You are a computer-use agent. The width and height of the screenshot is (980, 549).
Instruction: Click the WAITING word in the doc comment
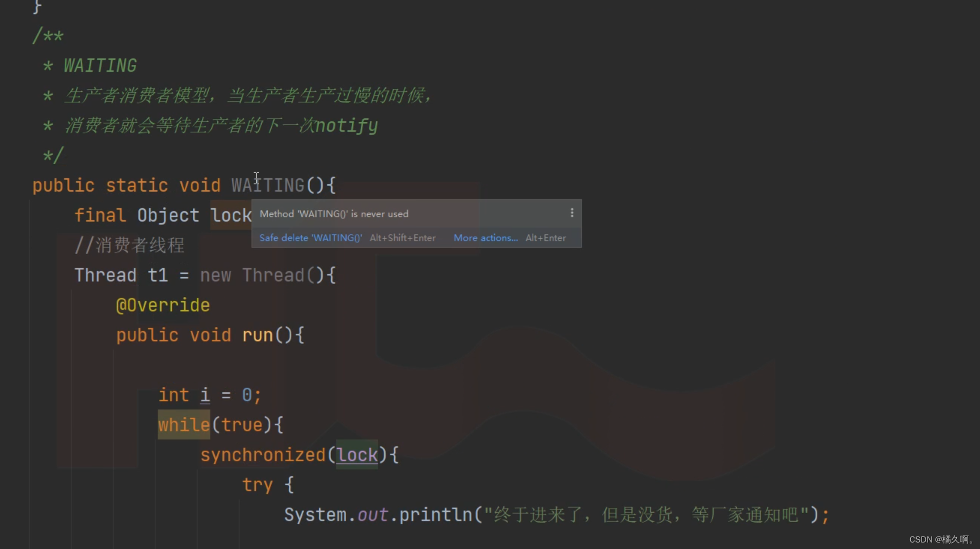pyautogui.click(x=100, y=66)
